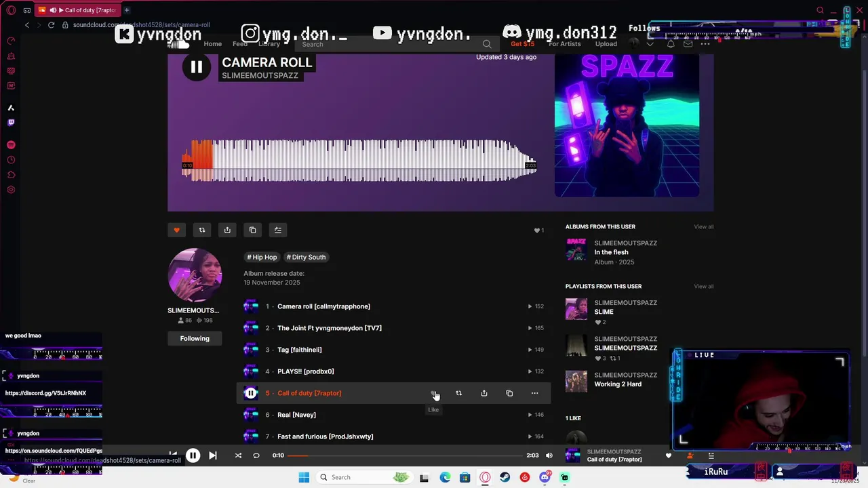868x488 pixels.
Task: Toggle shuffle in the player bar
Action: click(238, 455)
